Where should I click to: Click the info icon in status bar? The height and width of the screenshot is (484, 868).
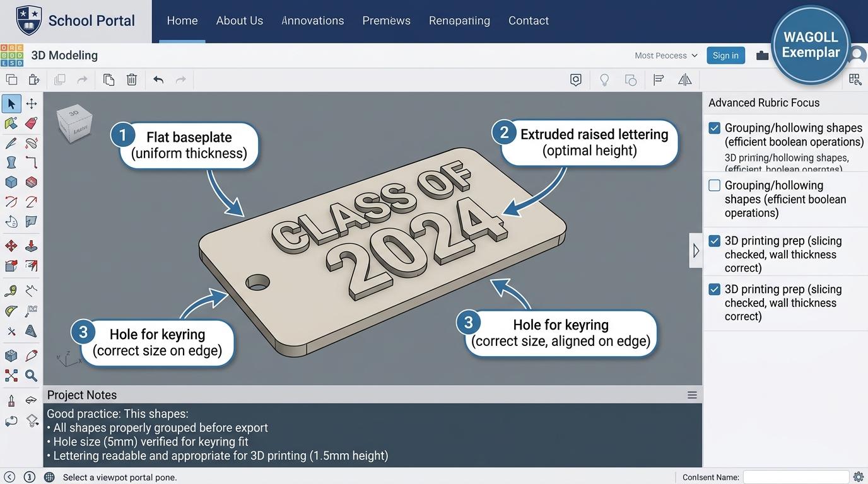pos(29,477)
